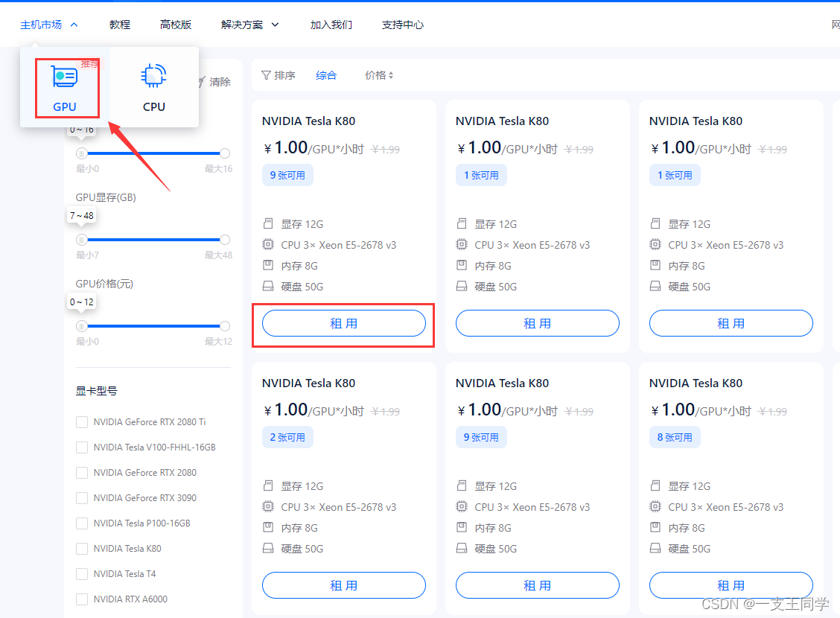This screenshot has height=618, width=840.
Task: Select the GPU host market option
Action: click(x=65, y=87)
